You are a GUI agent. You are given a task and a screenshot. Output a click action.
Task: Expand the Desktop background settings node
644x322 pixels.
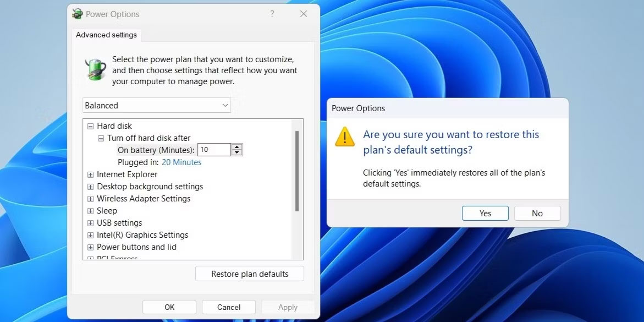pos(90,187)
